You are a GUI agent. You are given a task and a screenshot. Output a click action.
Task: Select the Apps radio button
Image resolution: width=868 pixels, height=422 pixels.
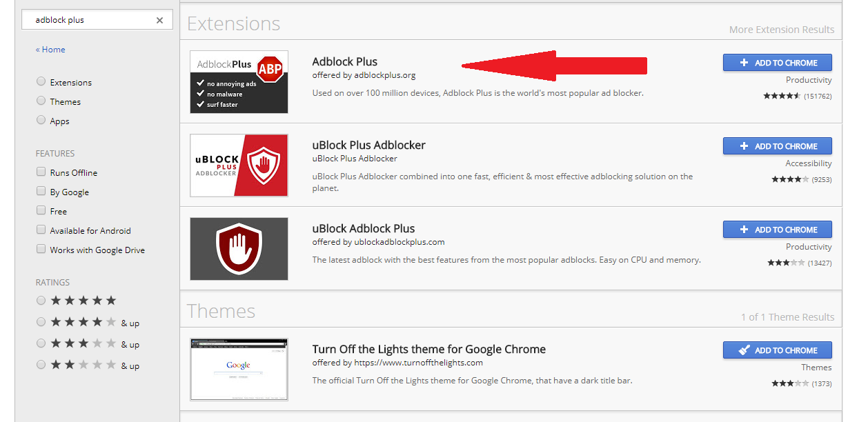tap(41, 121)
